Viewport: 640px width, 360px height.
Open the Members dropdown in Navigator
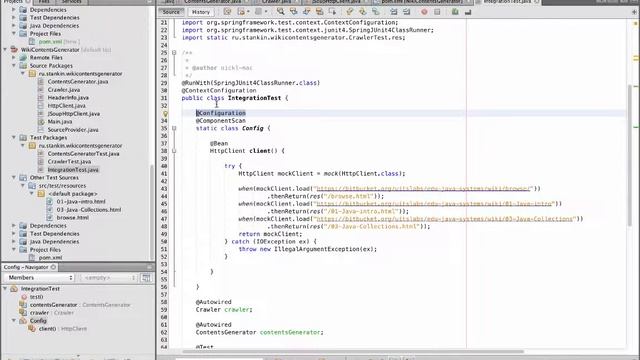coord(39,278)
